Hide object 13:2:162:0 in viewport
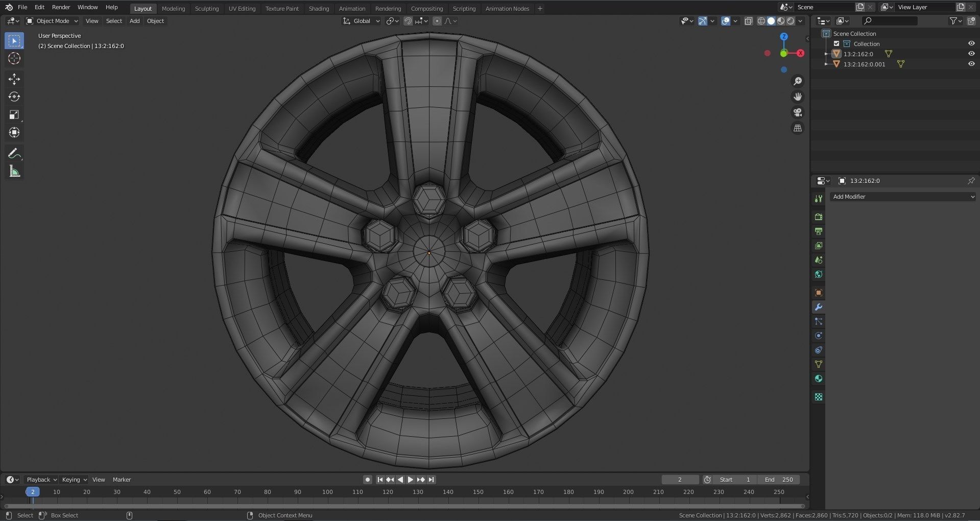Screen dimensions: 980x521 [x=971, y=54]
